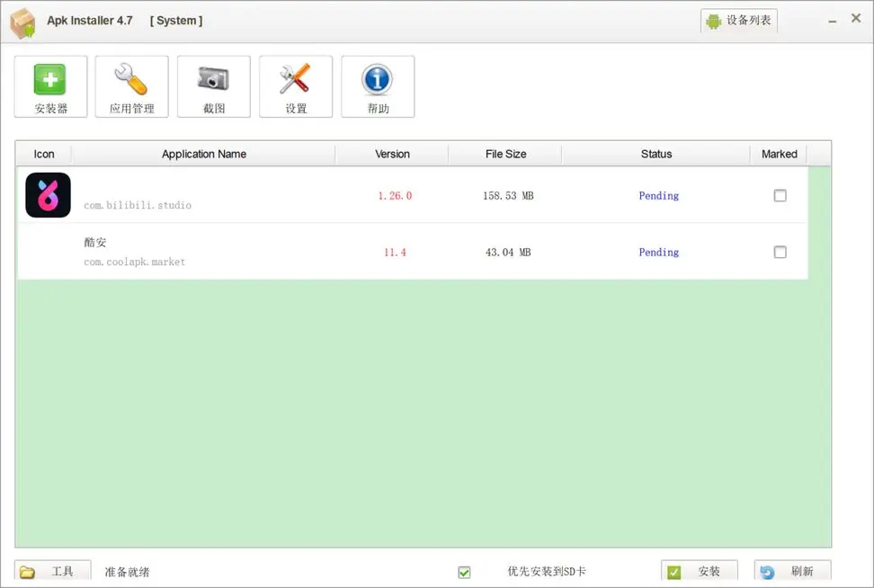Click Pending status of coolapk market
874x588 pixels.
pyautogui.click(x=659, y=252)
